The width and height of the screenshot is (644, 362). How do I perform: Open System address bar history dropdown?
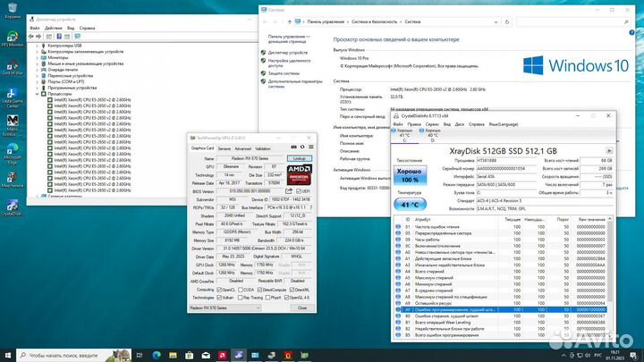click(496, 21)
